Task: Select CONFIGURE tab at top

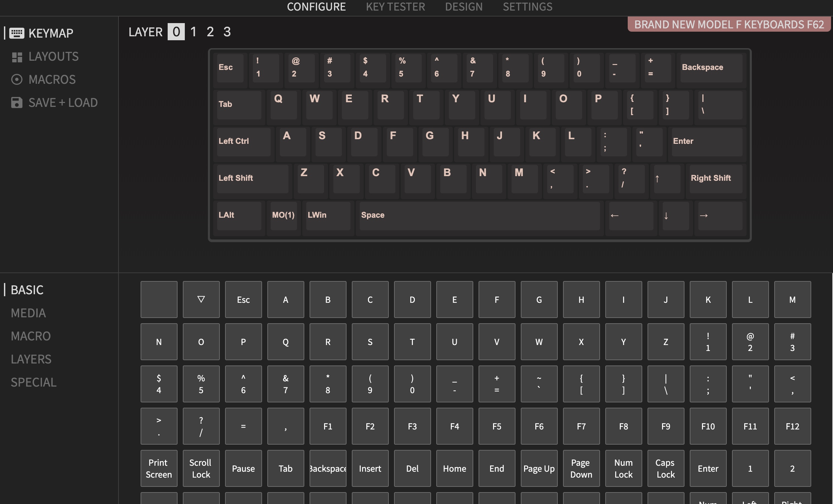Action: point(316,7)
